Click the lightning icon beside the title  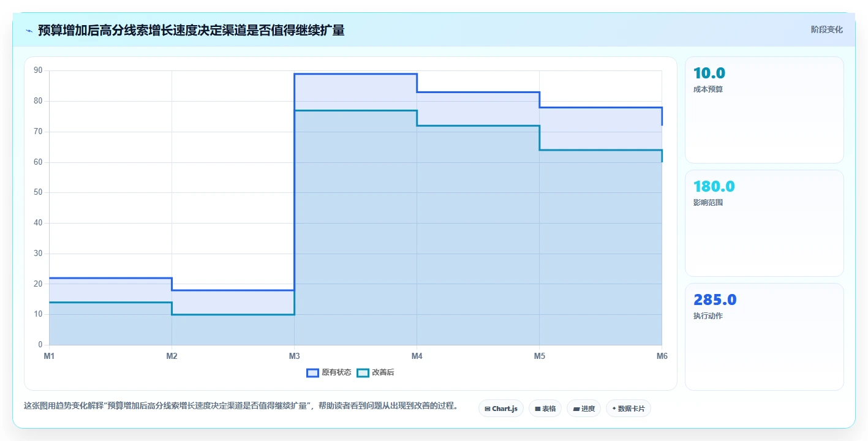click(29, 30)
